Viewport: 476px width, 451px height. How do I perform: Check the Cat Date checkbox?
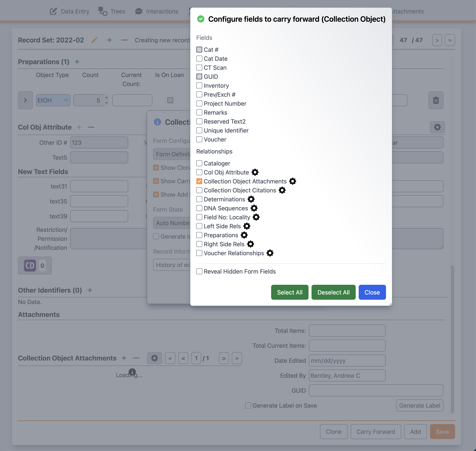tap(199, 58)
